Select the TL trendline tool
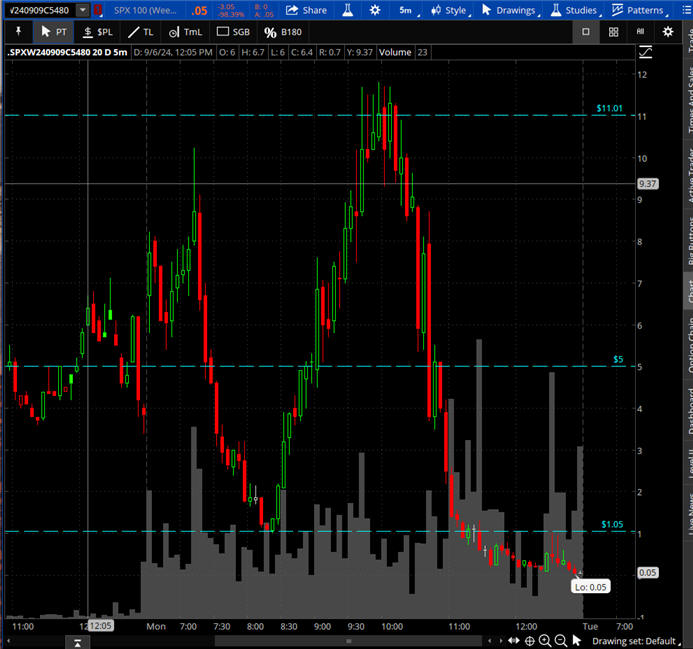Viewport: 693px width, 649px height. (141, 32)
